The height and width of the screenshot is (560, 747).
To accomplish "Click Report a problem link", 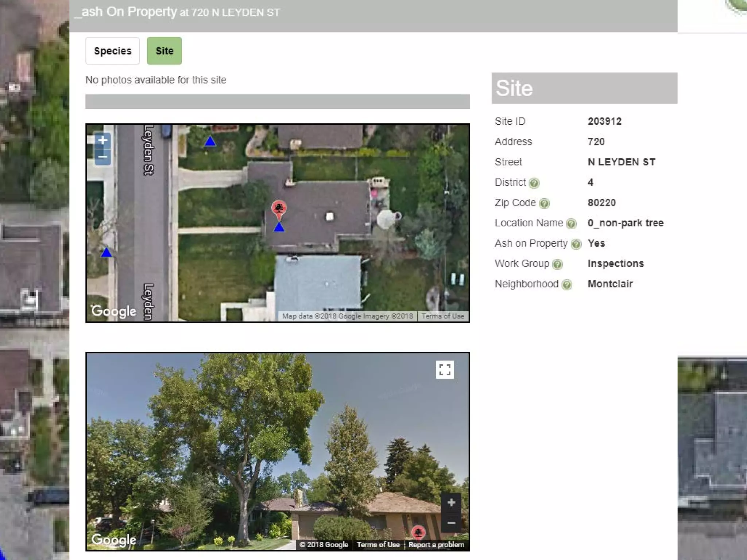I will [436, 544].
